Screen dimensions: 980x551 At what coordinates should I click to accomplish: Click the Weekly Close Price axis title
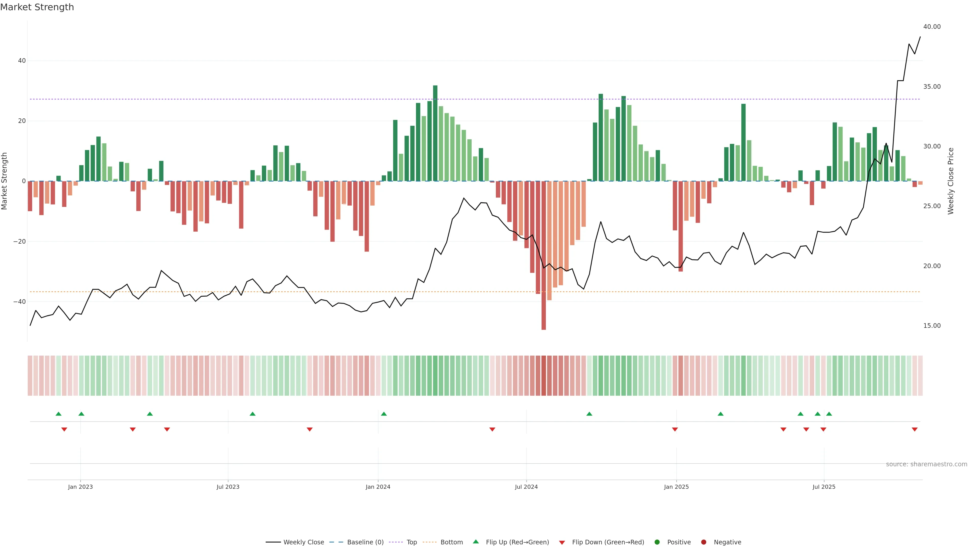[951, 181]
